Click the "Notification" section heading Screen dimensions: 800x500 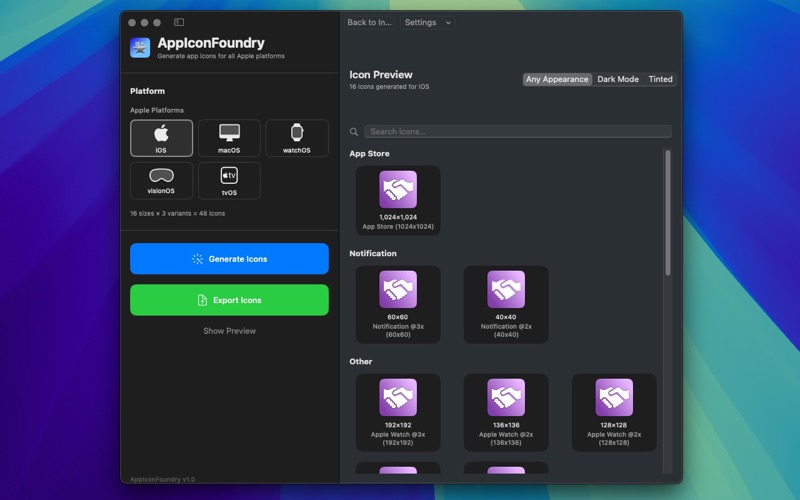point(373,254)
